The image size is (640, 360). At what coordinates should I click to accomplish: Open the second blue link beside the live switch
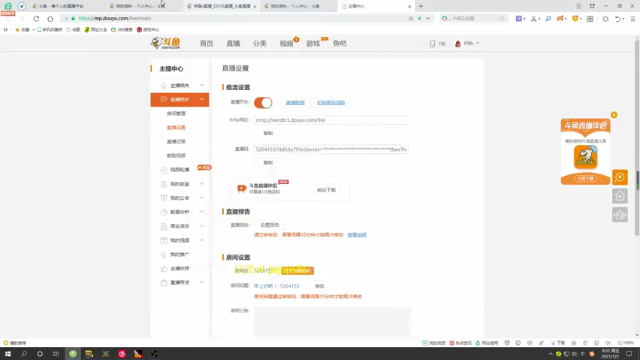coord(331,102)
